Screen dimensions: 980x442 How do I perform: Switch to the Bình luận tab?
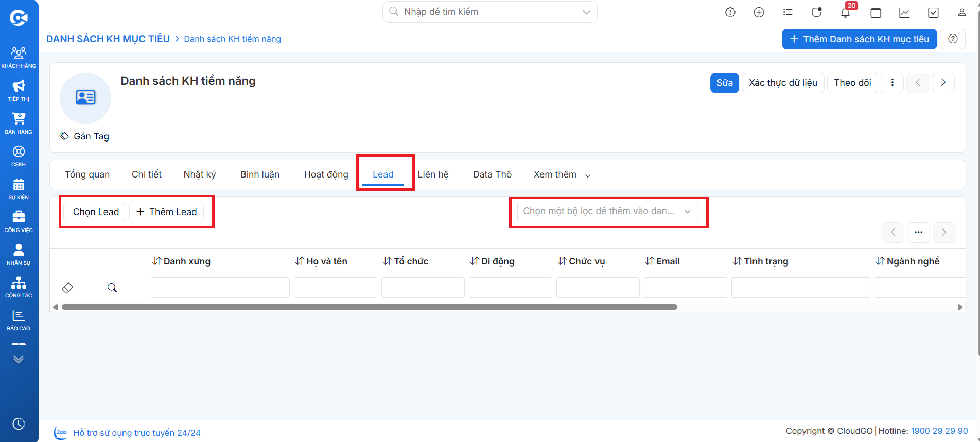(x=260, y=174)
